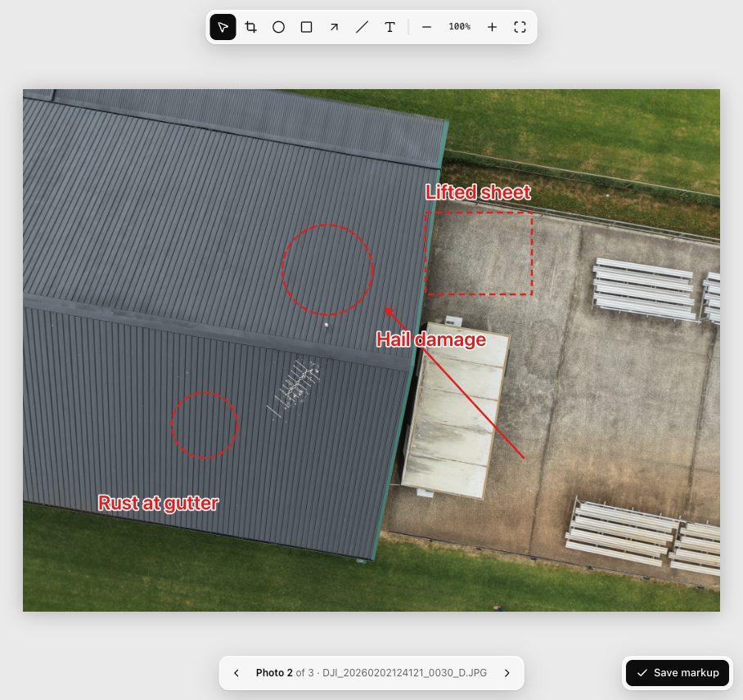Toggle fullscreen fit view icon
The height and width of the screenshot is (700, 743).
520,27
